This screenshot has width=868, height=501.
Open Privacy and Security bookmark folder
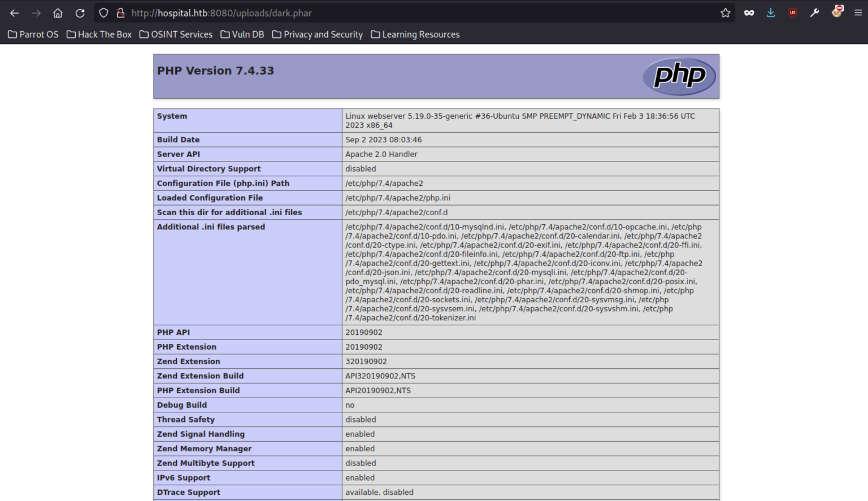pos(318,34)
